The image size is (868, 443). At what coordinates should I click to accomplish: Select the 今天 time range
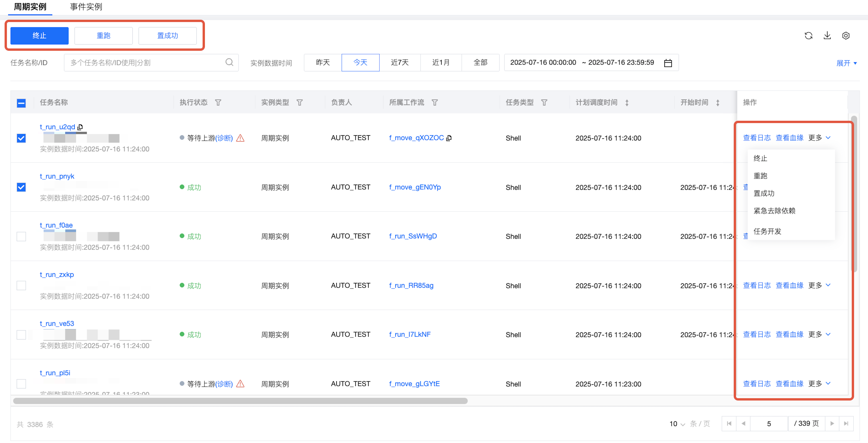[360, 62]
